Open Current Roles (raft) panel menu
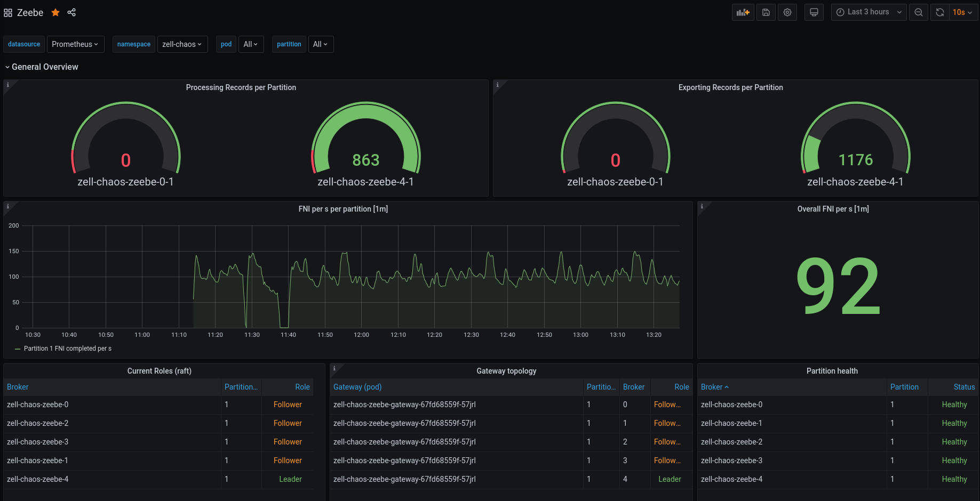Image resolution: width=980 pixels, height=501 pixels. pyautogui.click(x=159, y=371)
